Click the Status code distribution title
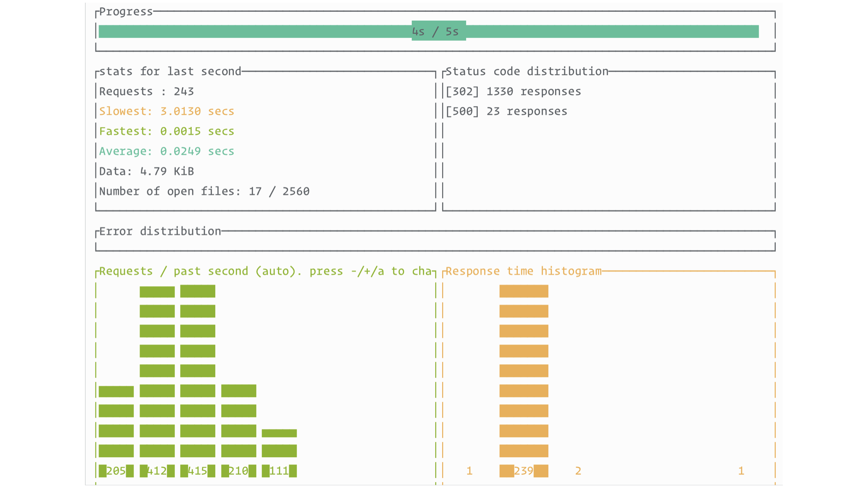The height and width of the screenshot is (488, 868). (x=527, y=71)
